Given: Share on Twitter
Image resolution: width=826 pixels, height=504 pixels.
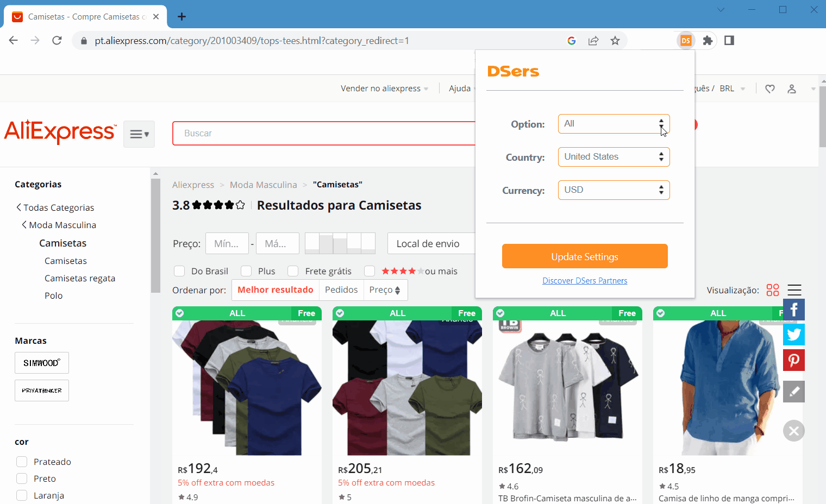Looking at the screenshot, I should click(x=794, y=335).
